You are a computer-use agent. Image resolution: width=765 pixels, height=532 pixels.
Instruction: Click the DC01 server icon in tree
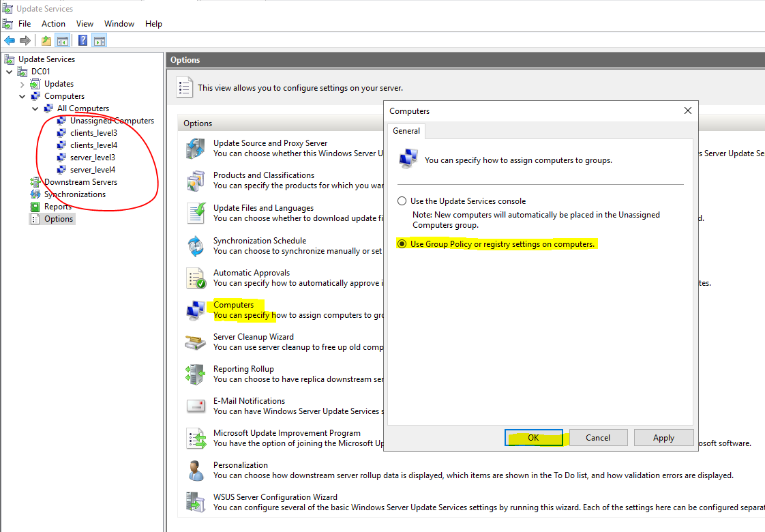[22, 72]
